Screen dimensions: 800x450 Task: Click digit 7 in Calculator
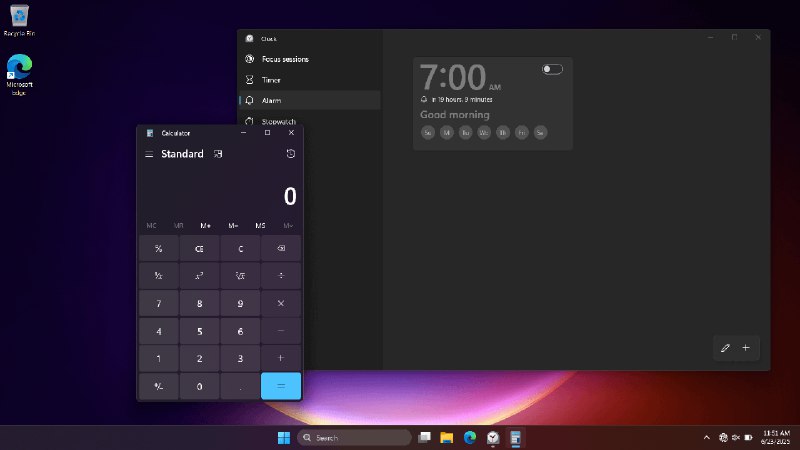click(159, 304)
